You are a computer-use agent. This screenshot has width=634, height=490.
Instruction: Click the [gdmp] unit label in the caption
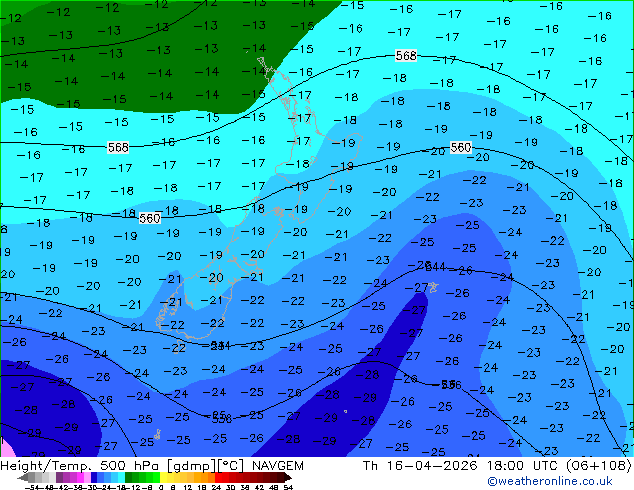click(x=192, y=466)
